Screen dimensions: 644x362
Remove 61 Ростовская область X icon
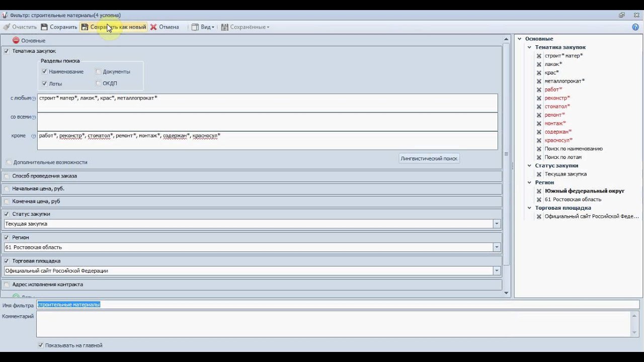539,200
